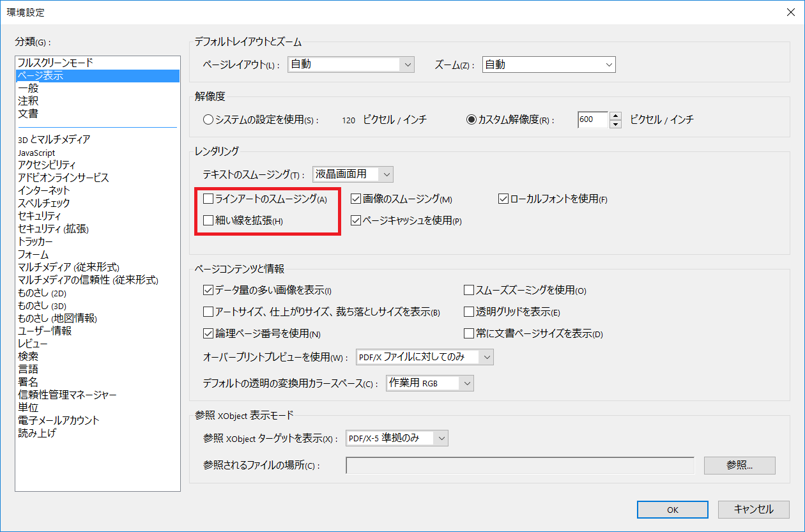Open the 作業用 RGB color space dropdown
This screenshot has width=805, height=532.
pyautogui.click(x=429, y=383)
